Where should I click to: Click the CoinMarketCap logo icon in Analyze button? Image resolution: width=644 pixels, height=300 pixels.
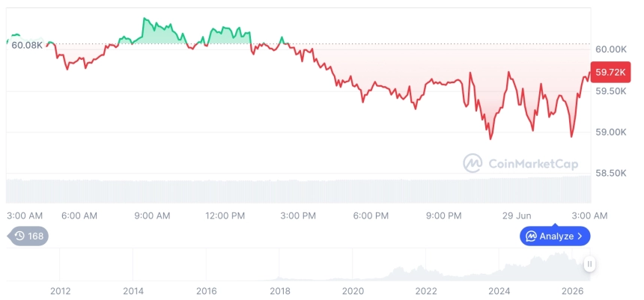532,236
